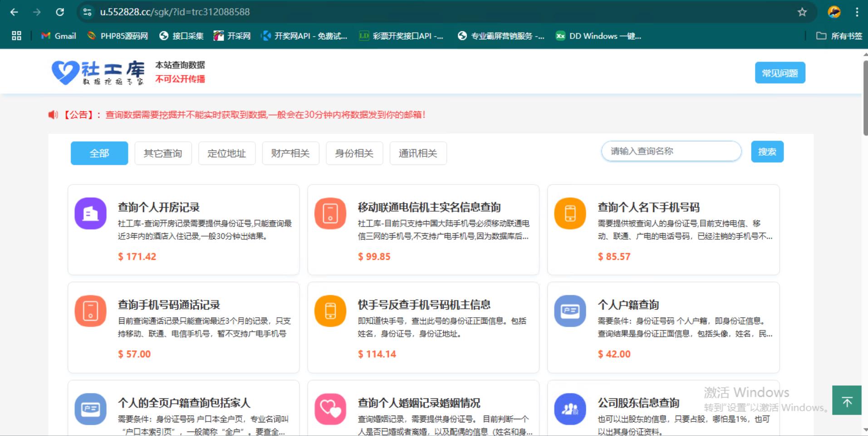Viewport: 868px width, 436px height.
Task: Switch to the 其它查询 tab
Action: pos(163,153)
